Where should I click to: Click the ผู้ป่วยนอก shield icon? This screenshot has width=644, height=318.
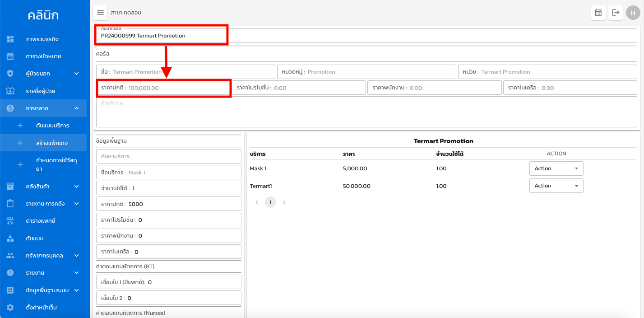pyautogui.click(x=10, y=74)
